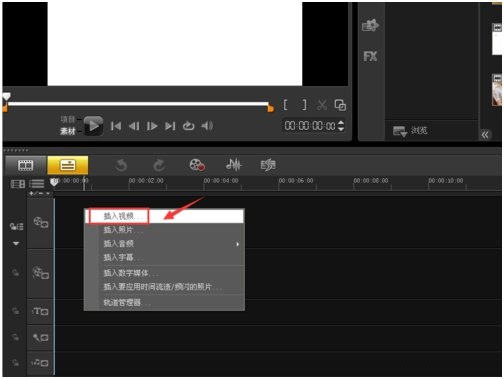Choose 插入视频... from the context menu
This screenshot has width=504, height=379.
164,216
